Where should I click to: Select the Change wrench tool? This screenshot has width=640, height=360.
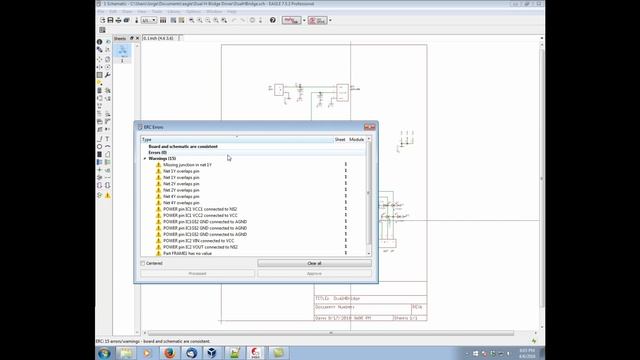pos(108,75)
